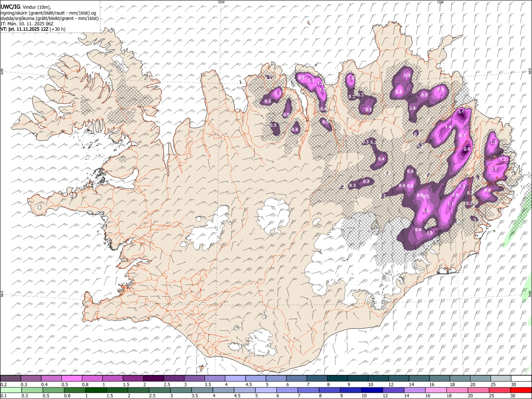This screenshot has width=532, height=399.
Task: Pick the darkest purple upper swatch at 2
Action: (153, 379)
